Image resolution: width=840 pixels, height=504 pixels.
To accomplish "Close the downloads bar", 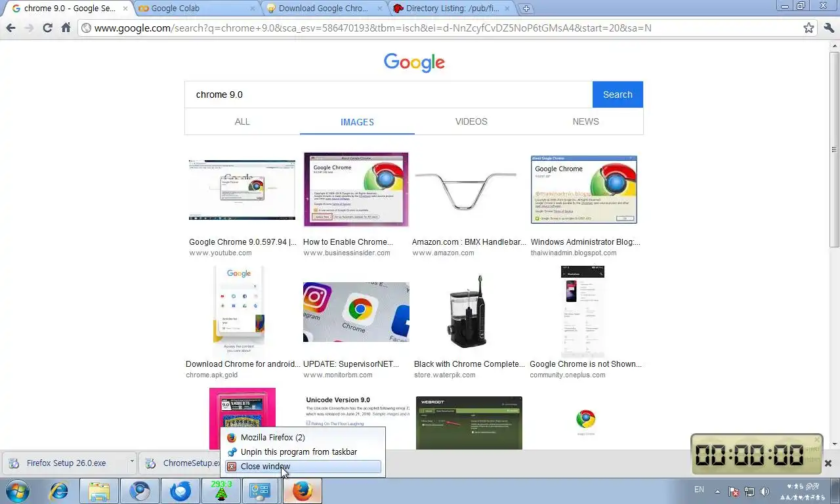I will [828, 463].
